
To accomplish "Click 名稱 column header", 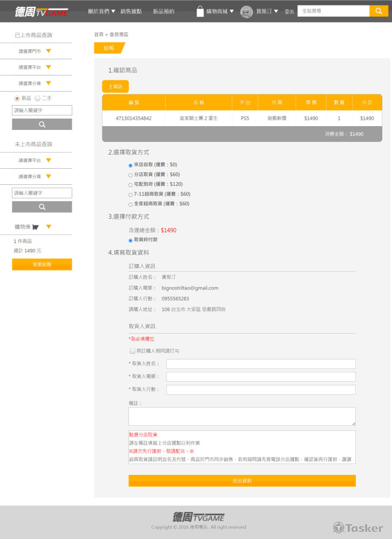I will 199,102.
